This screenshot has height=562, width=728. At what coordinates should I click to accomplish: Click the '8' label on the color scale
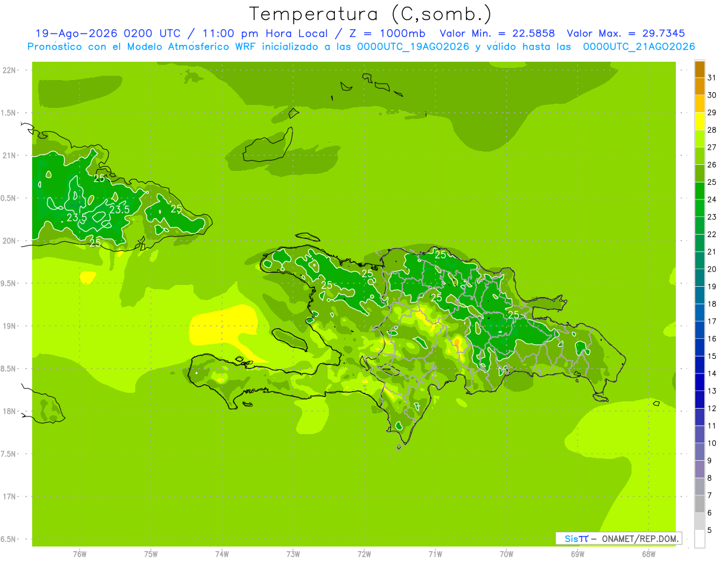(x=710, y=478)
